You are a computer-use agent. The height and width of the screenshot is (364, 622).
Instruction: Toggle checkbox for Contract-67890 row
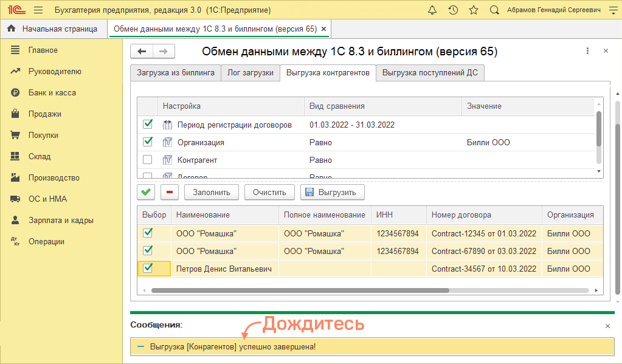coord(148,250)
